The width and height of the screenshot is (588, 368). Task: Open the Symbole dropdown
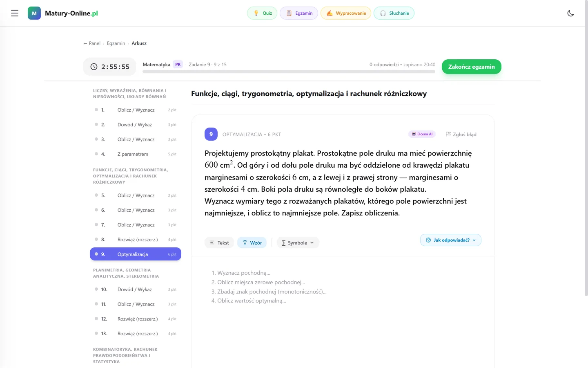298,242
